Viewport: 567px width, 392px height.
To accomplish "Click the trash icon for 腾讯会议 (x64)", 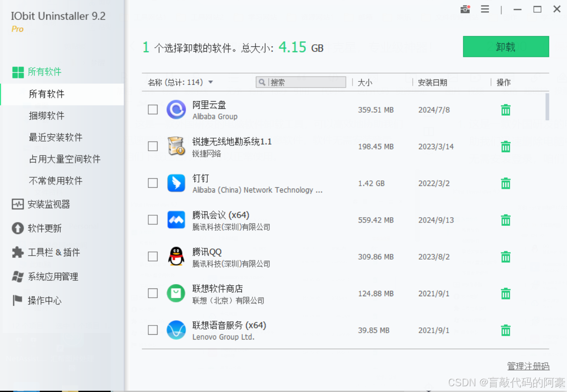I will pyautogui.click(x=505, y=220).
